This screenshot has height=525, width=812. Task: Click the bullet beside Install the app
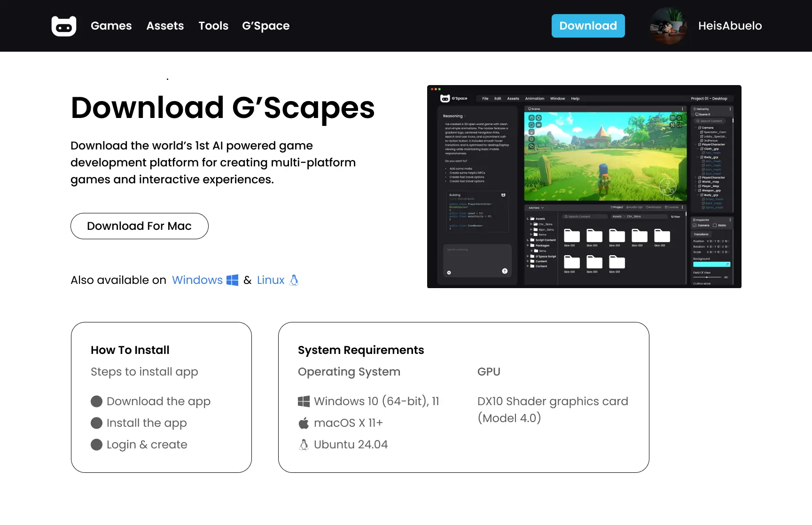click(x=96, y=423)
